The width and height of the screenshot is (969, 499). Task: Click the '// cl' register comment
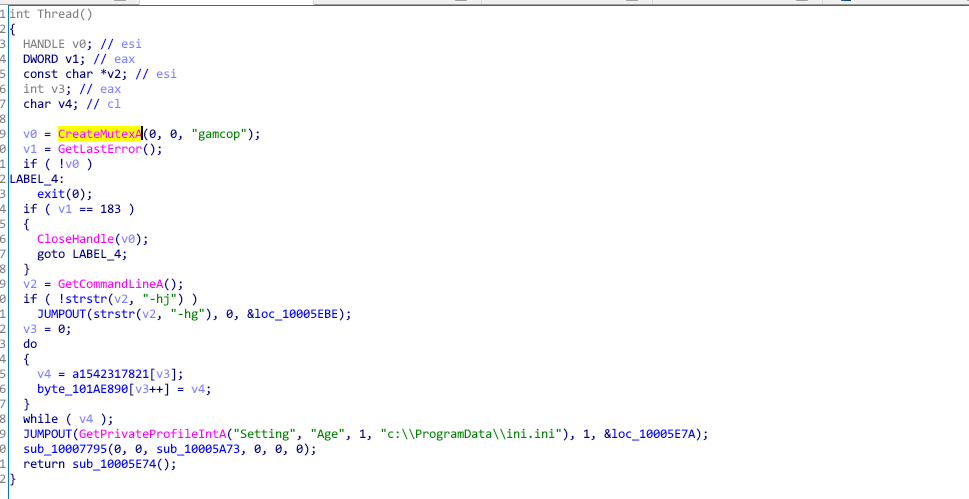[x=104, y=104]
